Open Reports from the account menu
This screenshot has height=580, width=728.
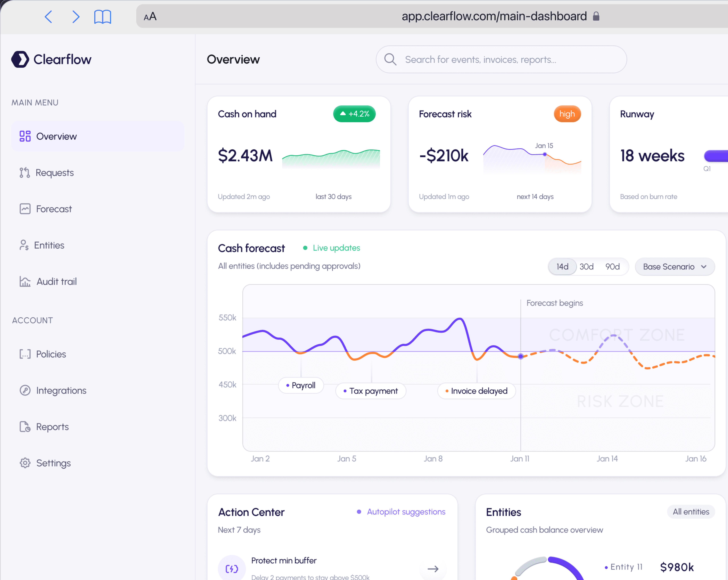coord(52,427)
